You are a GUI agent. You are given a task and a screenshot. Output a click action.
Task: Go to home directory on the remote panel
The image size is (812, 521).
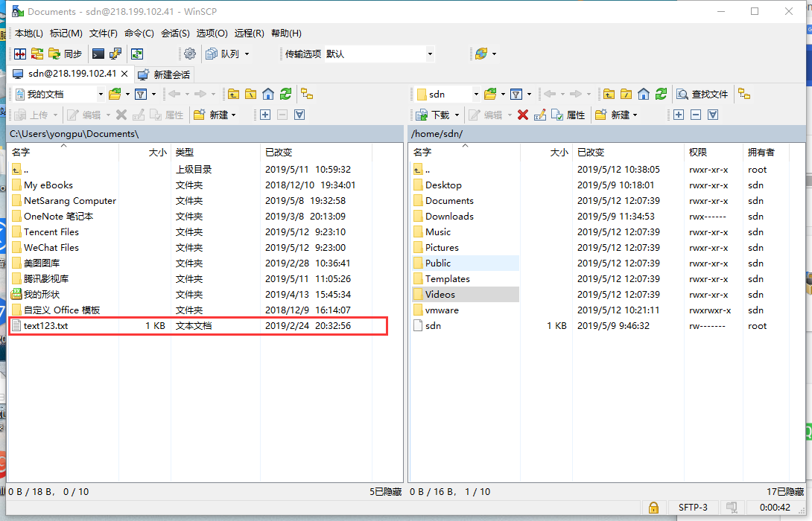point(643,95)
